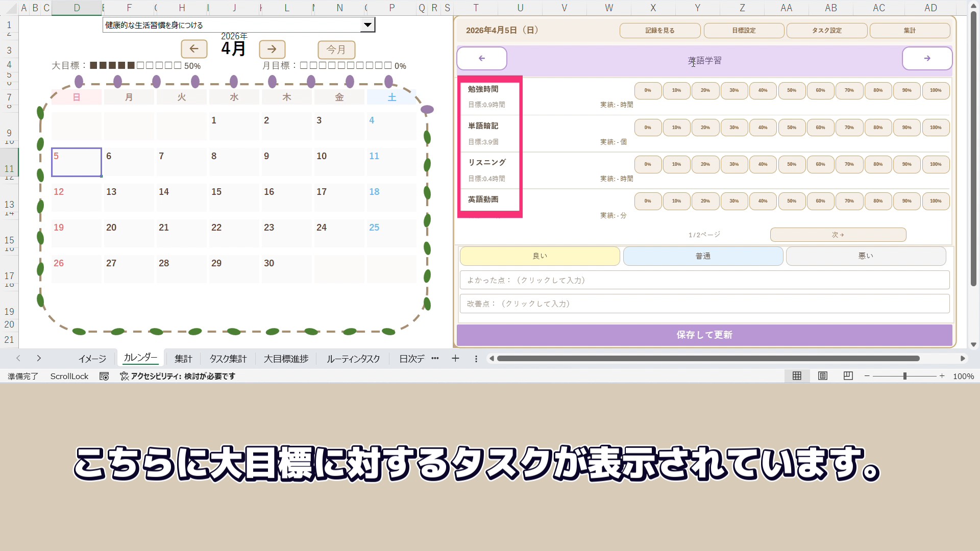Click the previous month arrow button
This screenshot has width=980, height=551.
click(x=194, y=49)
